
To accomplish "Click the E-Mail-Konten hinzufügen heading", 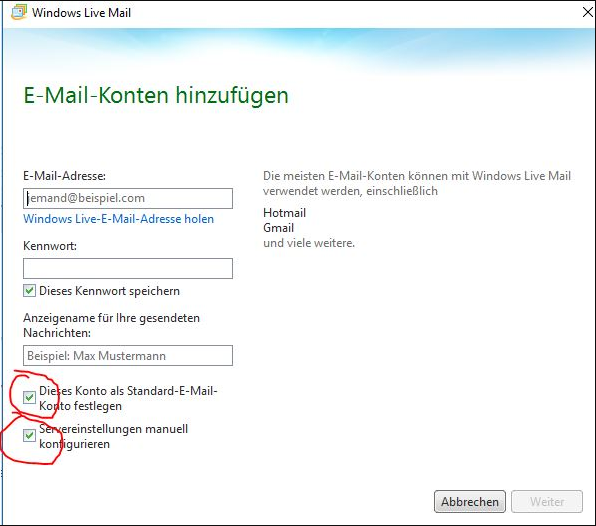I will point(156,95).
